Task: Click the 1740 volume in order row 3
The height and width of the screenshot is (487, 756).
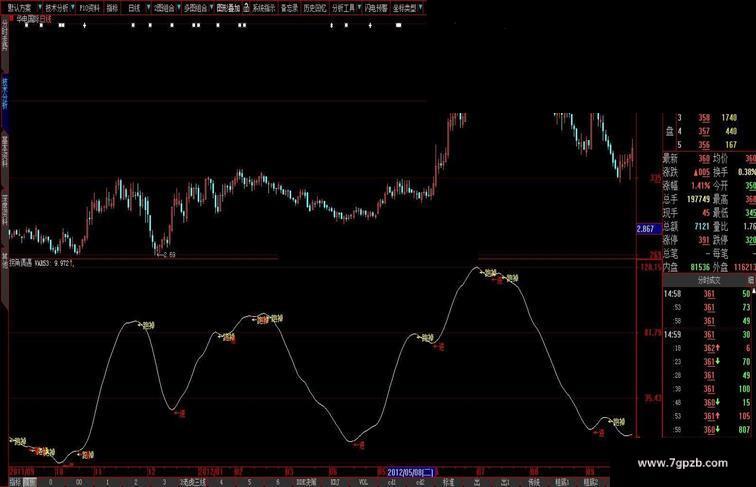Action: 729,118
